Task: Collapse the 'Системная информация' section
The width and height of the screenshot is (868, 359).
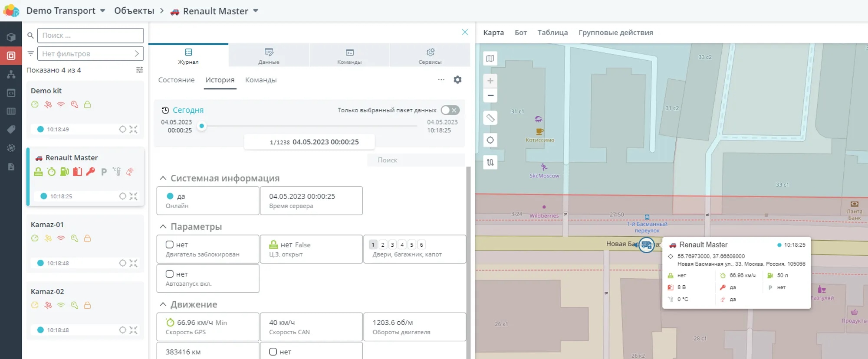Action: pyautogui.click(x=163, y=178)
